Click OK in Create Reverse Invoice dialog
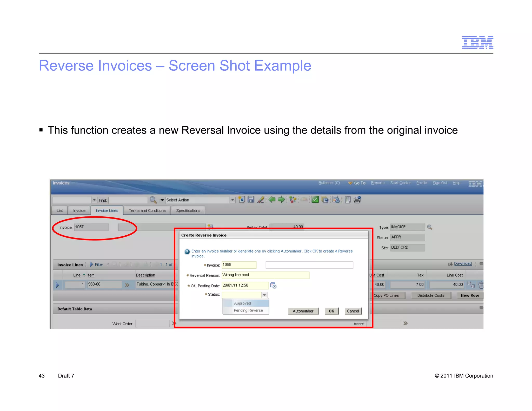Screen dimensions: 532x411 pyautogui.click(x=331, y=311)
